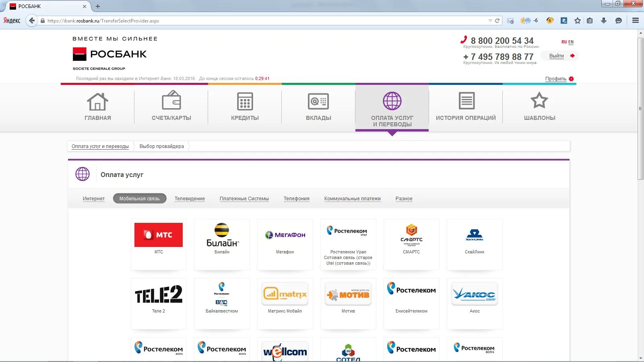The width and height of the screenshot is (644, 362).
Task: Open a new browser tab
Action: (98, 6)
